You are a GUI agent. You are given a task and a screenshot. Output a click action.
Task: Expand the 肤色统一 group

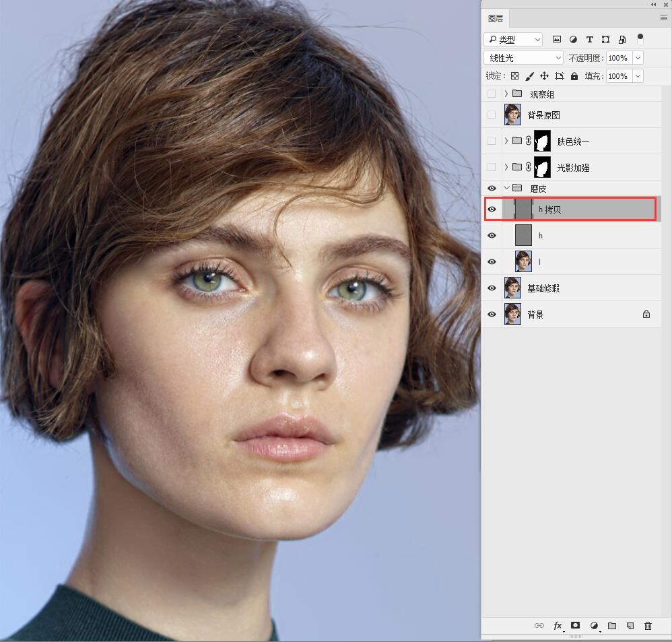[x=506, y=141]
